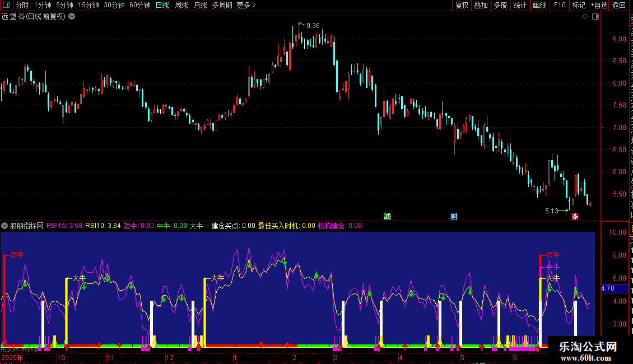Switch to 分时 intraday view
The image size is (633, 364).
pos(22,5)
